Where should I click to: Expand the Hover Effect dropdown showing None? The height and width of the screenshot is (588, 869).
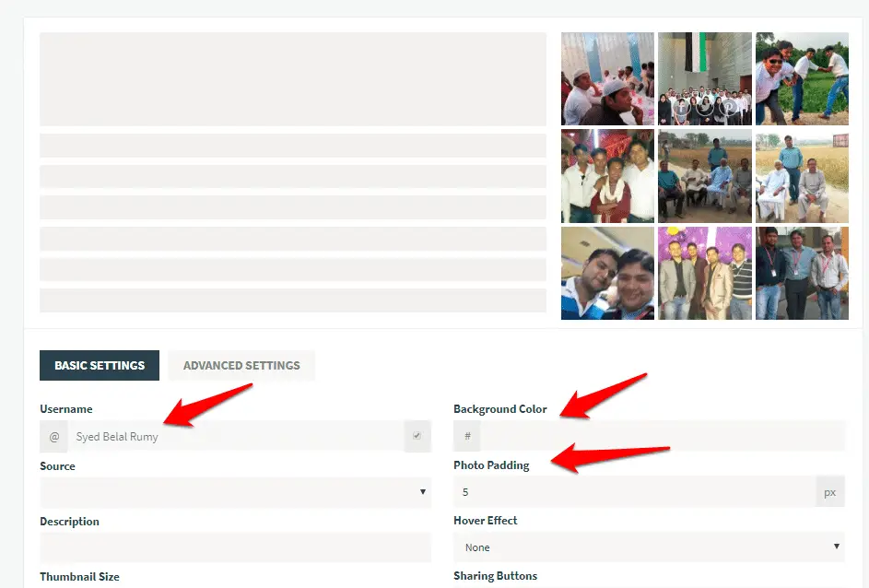[649, 547]
